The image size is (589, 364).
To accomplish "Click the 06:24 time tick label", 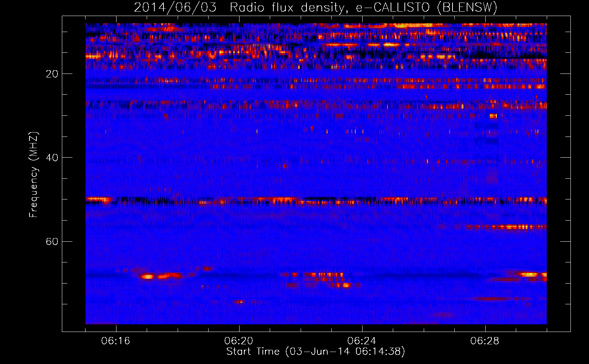I will click(362, 341).
